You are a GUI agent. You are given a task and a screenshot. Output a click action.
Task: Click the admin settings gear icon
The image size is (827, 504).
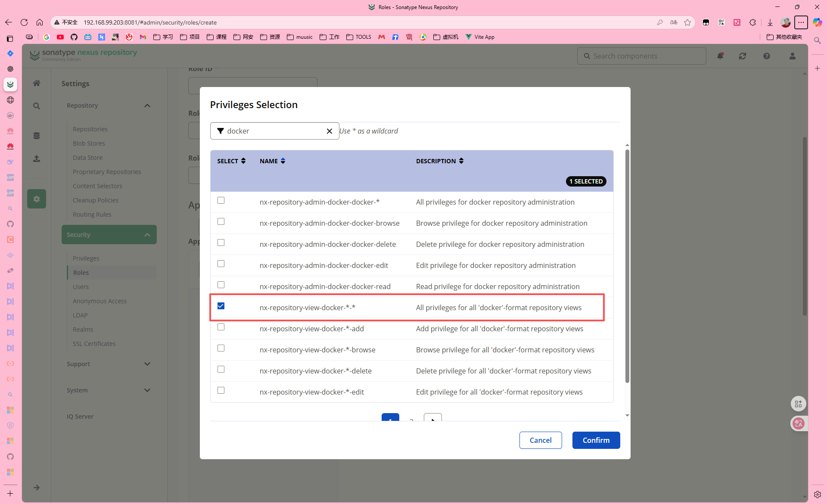tap(37, 199)
